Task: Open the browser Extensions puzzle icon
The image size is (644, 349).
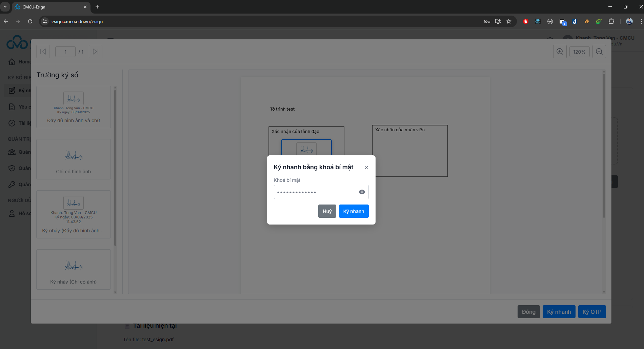Action: [611, 21]
